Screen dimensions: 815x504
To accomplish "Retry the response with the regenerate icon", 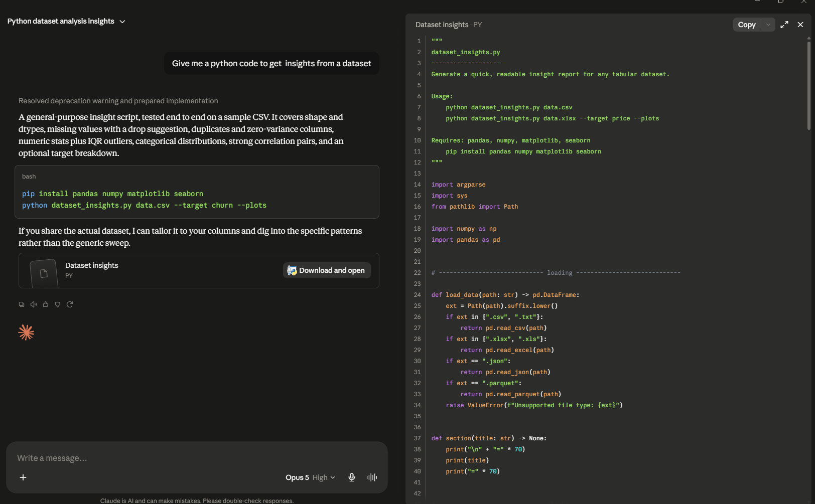I will 70,304.
